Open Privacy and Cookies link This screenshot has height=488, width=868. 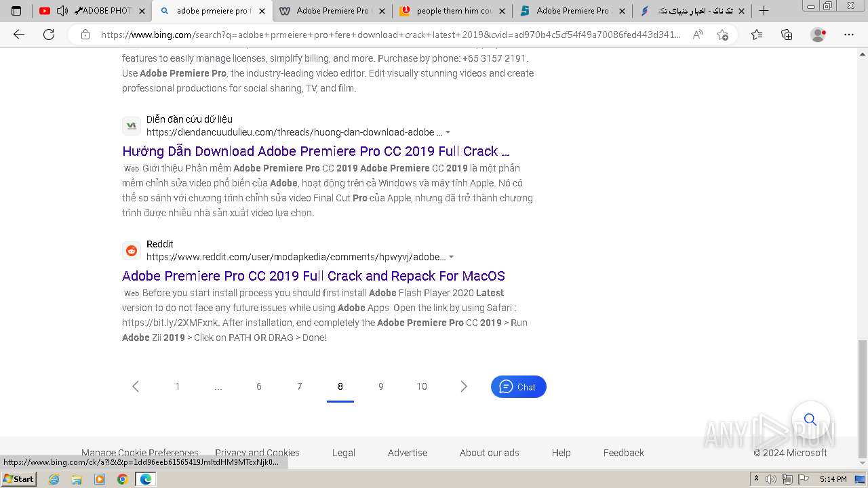pos(257,453)
